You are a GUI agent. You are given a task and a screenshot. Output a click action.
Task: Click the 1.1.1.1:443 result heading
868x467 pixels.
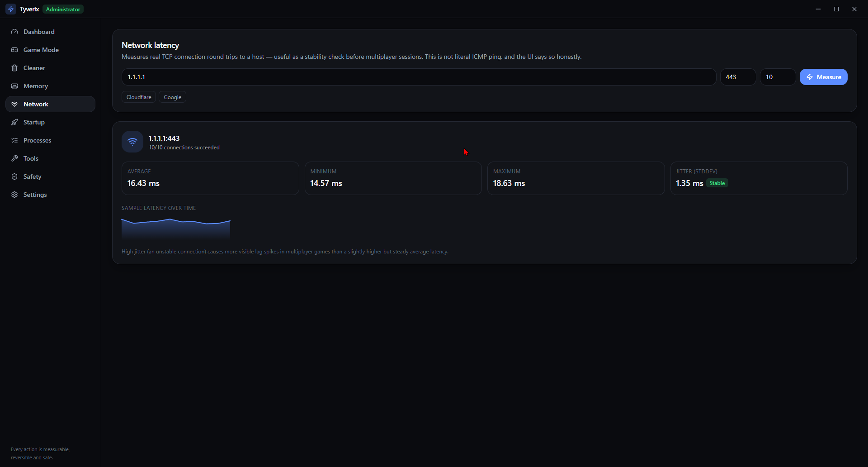(164, 138)
